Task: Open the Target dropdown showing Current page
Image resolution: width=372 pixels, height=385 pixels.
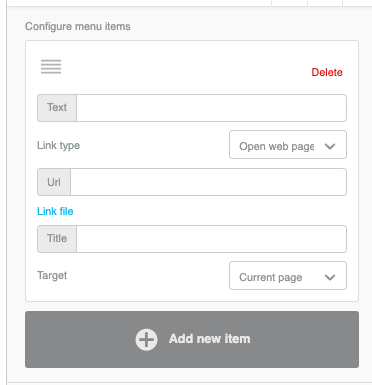Action: point(288,276)
